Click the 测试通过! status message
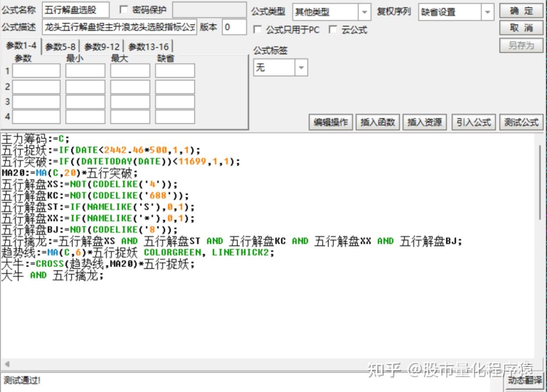The height and width of the screenshot is (392, 547). (22, 381)
